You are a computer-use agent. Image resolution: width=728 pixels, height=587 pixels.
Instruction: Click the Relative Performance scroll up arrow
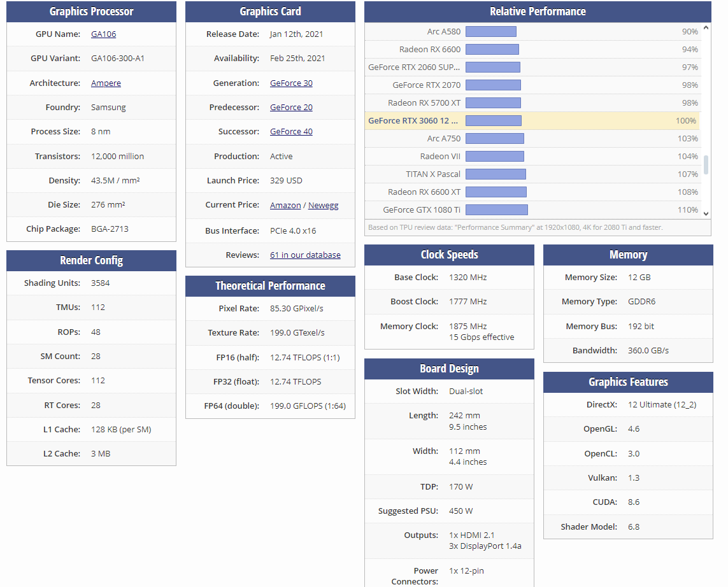click(x=706, y=28)
